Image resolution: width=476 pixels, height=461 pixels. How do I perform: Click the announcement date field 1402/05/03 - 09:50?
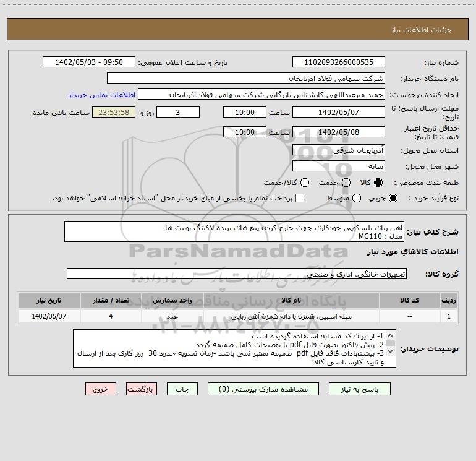tap(88, 62)
